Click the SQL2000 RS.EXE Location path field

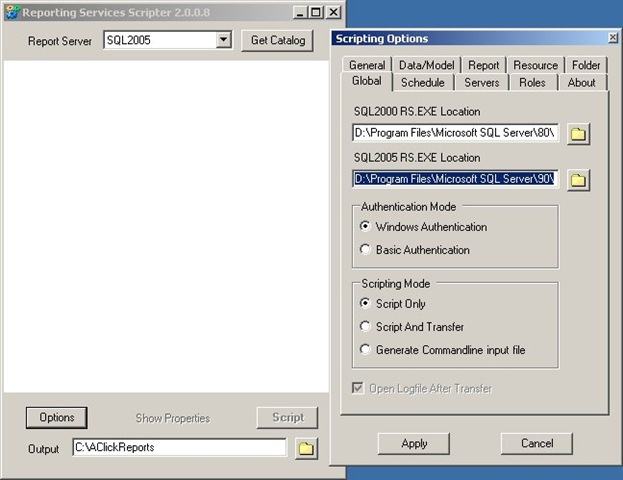click(455, 133)
